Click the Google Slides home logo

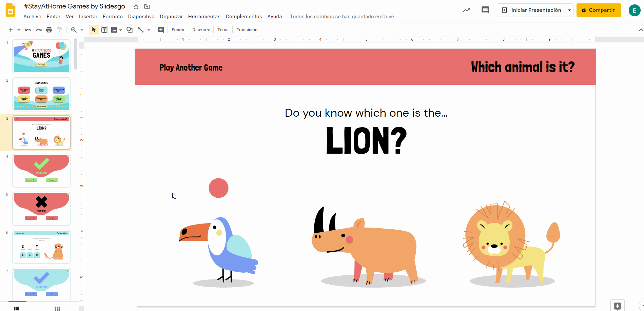pos(11,10)
